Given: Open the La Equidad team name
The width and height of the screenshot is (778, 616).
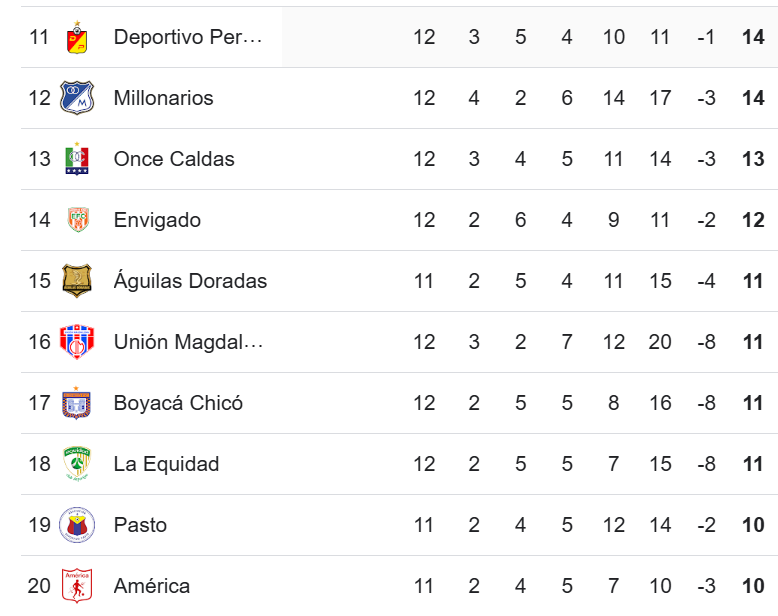Looking at the screenshot, I should pos(166,465).
